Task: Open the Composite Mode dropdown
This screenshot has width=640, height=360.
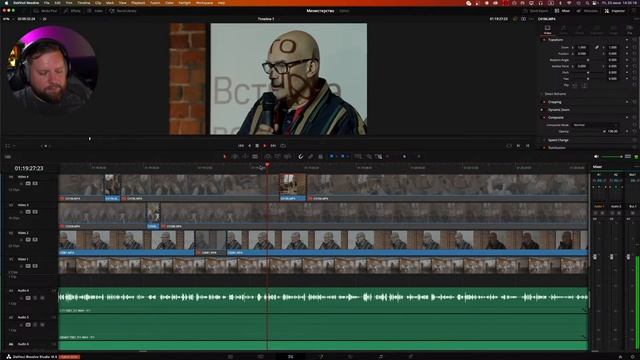Action: tap(595, 125)
